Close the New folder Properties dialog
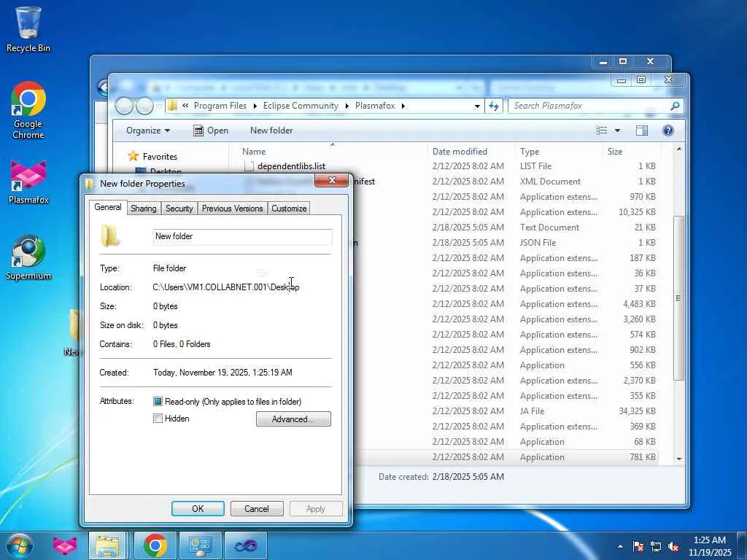Image resolution: width=747 pixels, height=560 pixels. [x=332, y=180]
